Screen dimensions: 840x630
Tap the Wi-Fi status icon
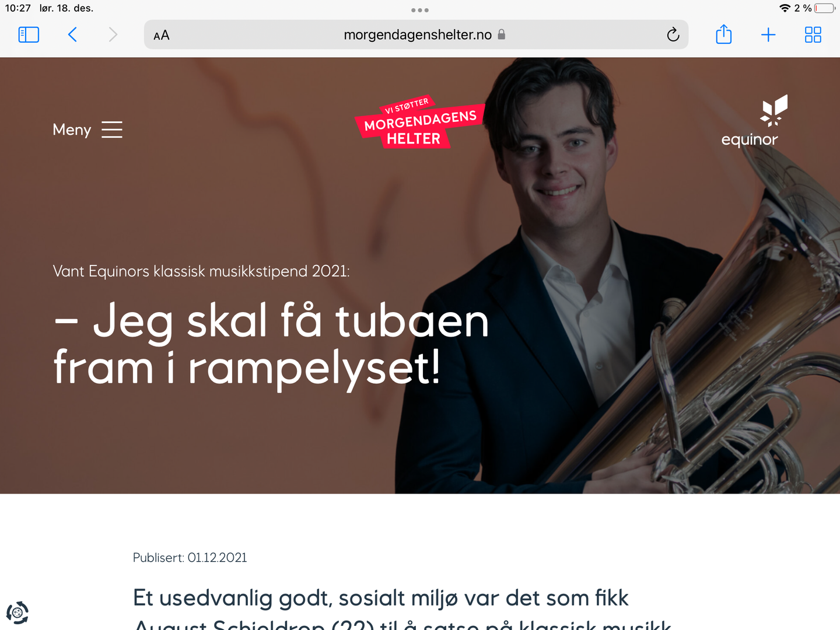tap(785, 8)
